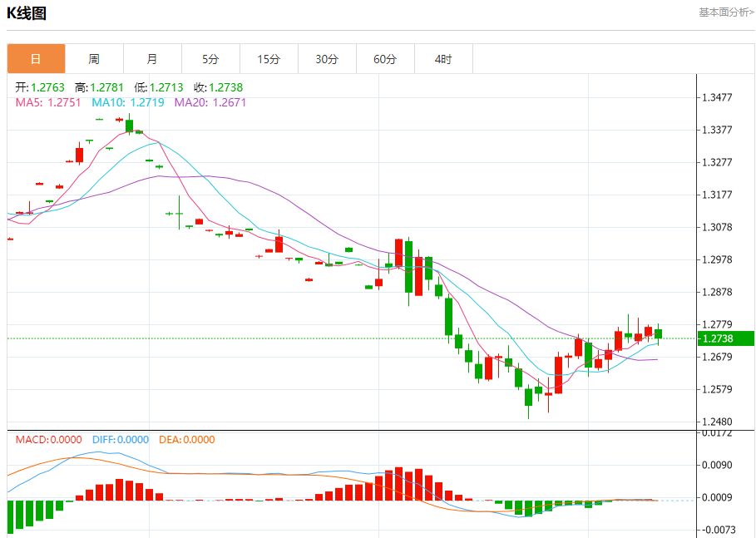Click the K线图 heading

click(27, 13)
